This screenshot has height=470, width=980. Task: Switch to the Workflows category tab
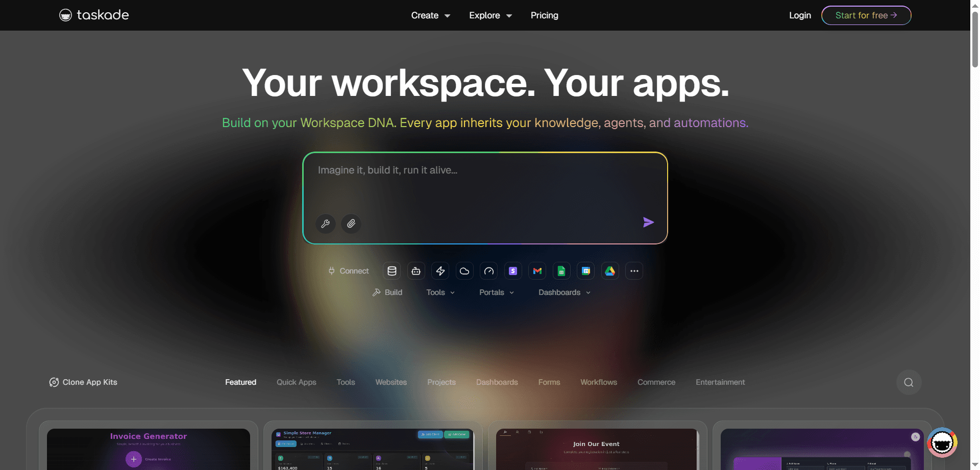click(x=598, y=382)
